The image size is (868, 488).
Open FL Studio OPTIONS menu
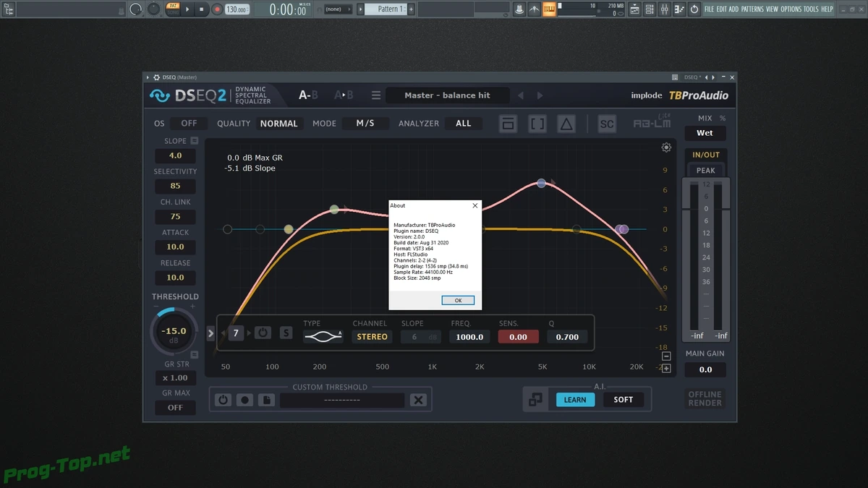[x=791, y=9]
